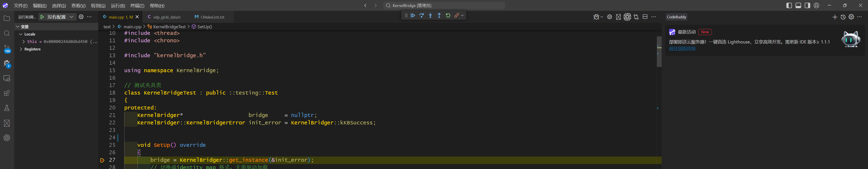Step into the function call
This screenshot has height=169, width=868.
tap(430, 15)
